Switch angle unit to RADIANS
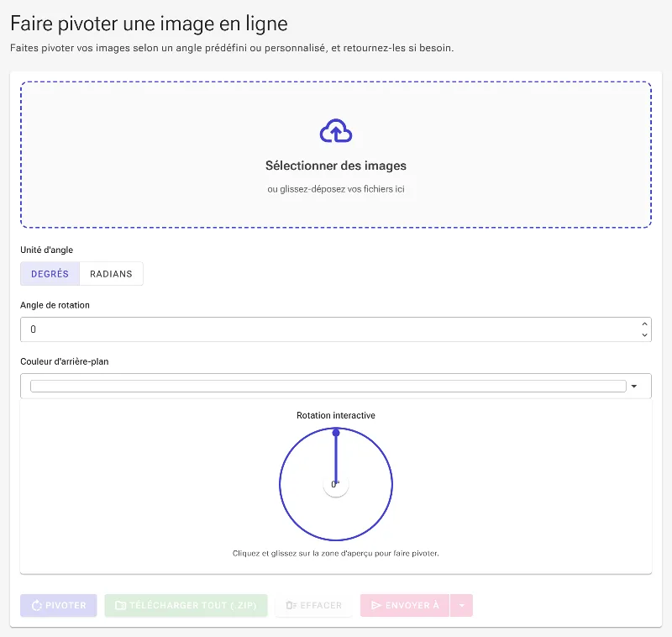Image resolution: width=672 pixels, height=637 pixels. pos(111,273)
